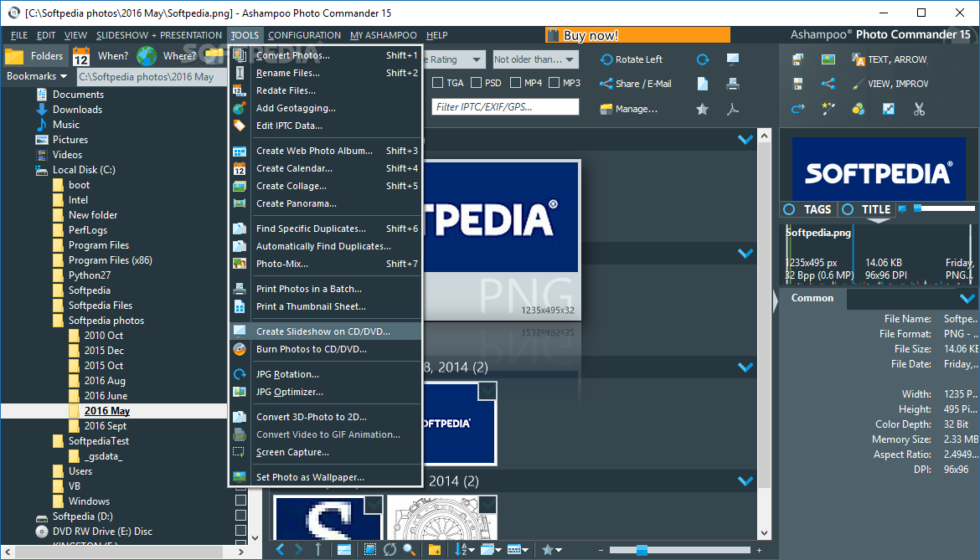The width and height of the screenshot is (980, 560).
Task: Click the landscape picture icon in edit panel
Action: 828,59
